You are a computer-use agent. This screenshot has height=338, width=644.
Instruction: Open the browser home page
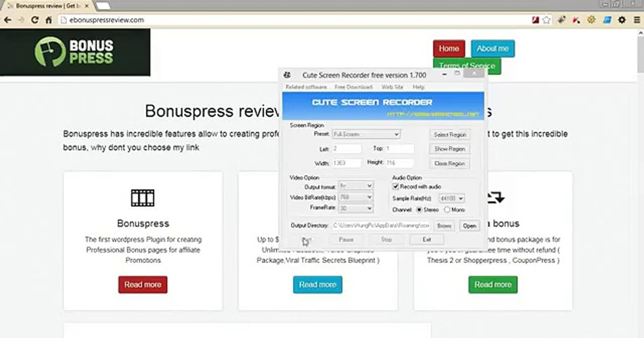48,20
